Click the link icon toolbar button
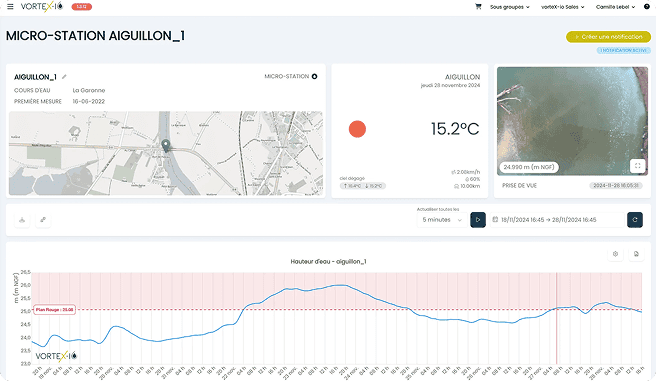Image resolution: width=656 pixels, height=381 pixels. (x=43, y=220)
